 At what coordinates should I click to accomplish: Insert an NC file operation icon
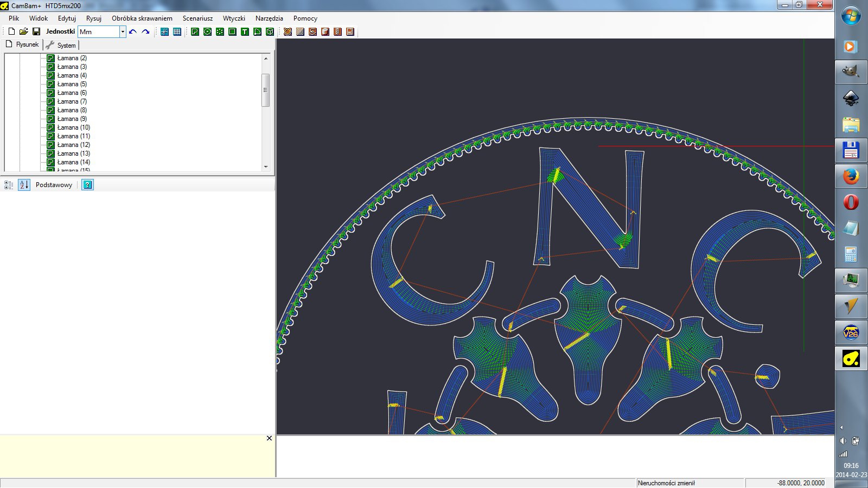point(350,31)
